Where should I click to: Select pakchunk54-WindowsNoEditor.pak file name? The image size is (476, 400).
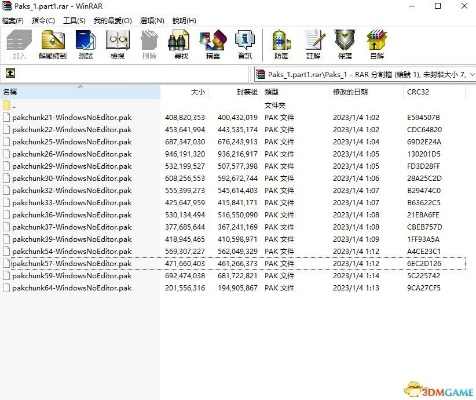point(72,251)
